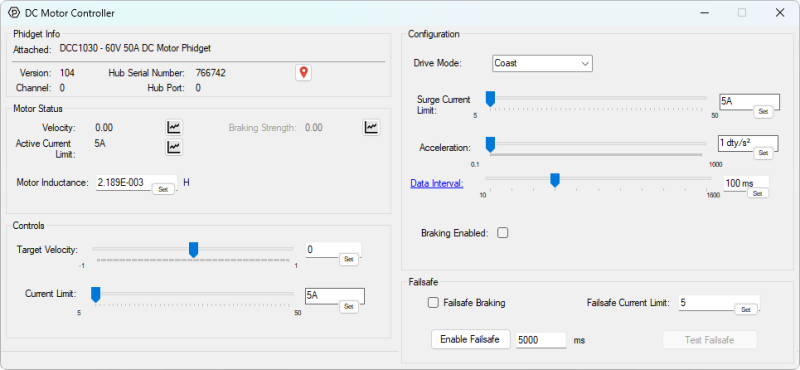Click Set for Failsafe Current Limit
Screen dimensions: 800x370
745,309
